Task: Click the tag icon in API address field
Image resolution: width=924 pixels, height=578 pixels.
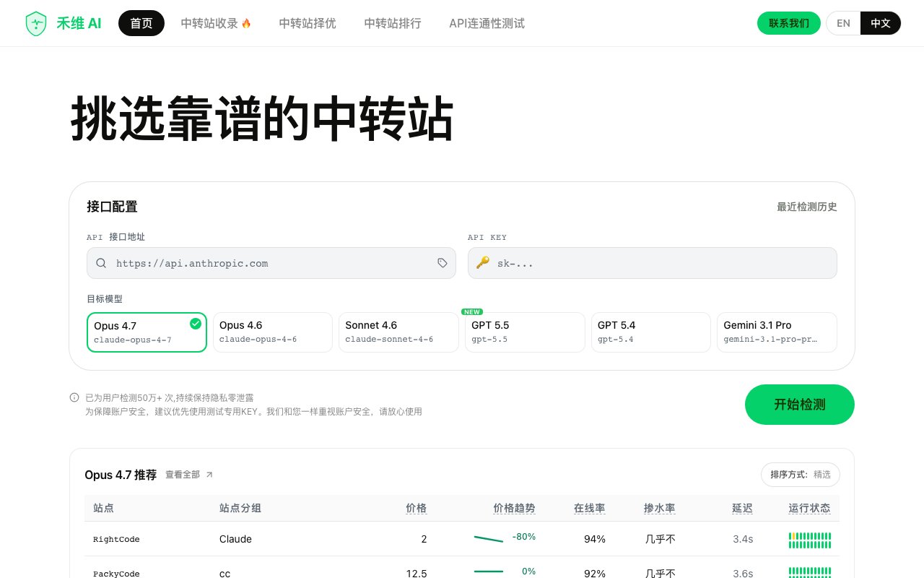Action: [x=443, y=263]
